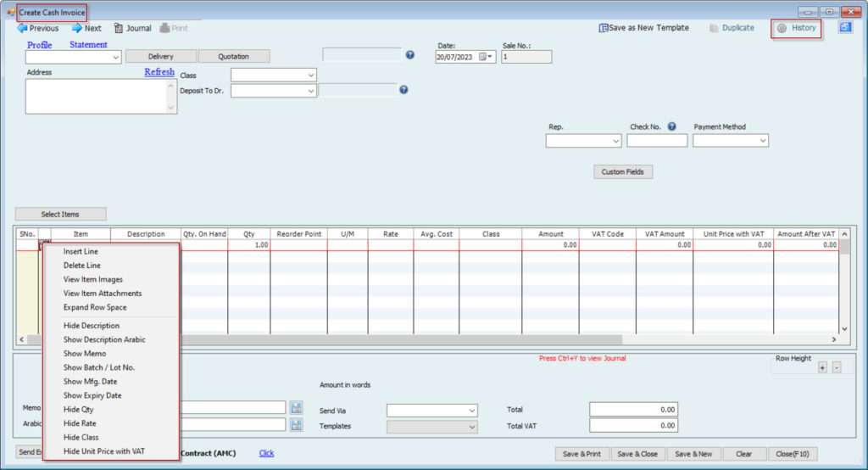
Task: Increase row height with plus button
Action: click(x=821, y=367)
